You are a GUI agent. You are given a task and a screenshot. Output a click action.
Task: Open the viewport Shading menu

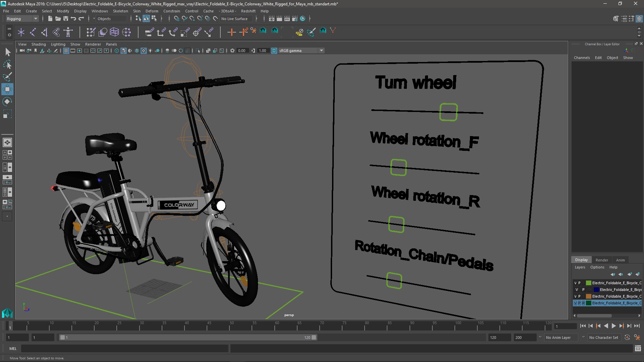pos(39,44)
